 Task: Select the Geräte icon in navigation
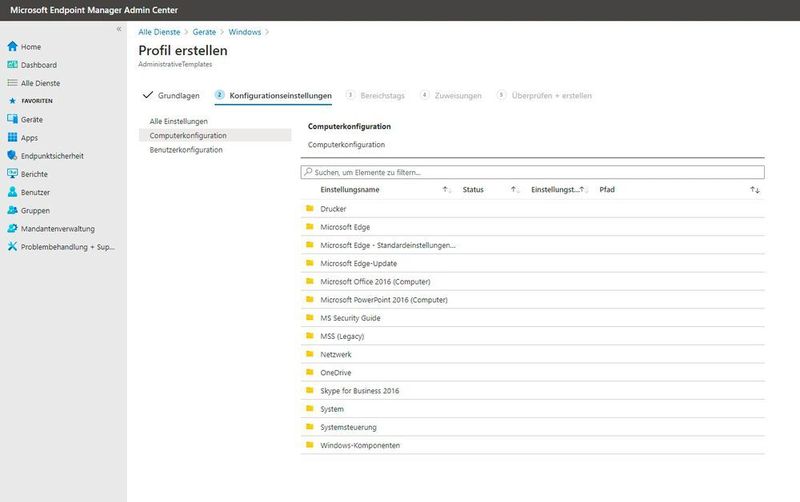[x=12, y=119]
